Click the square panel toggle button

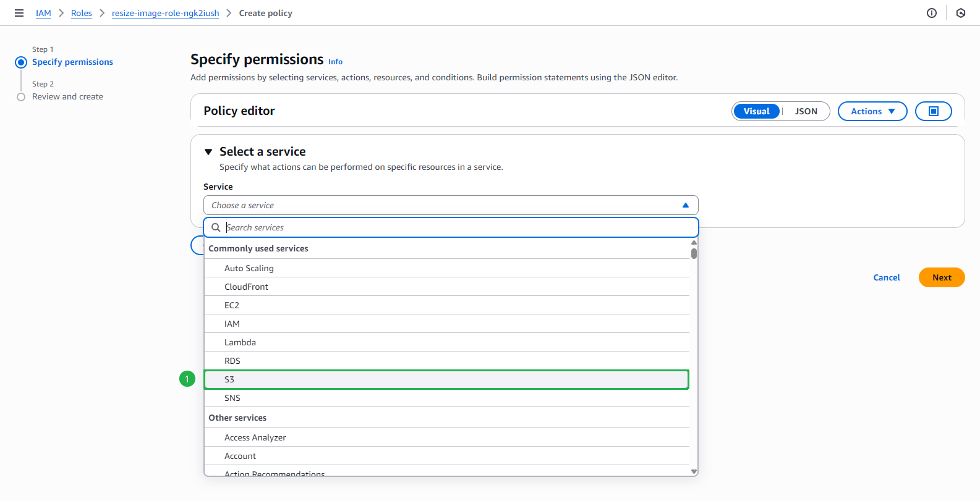point(934,111)
